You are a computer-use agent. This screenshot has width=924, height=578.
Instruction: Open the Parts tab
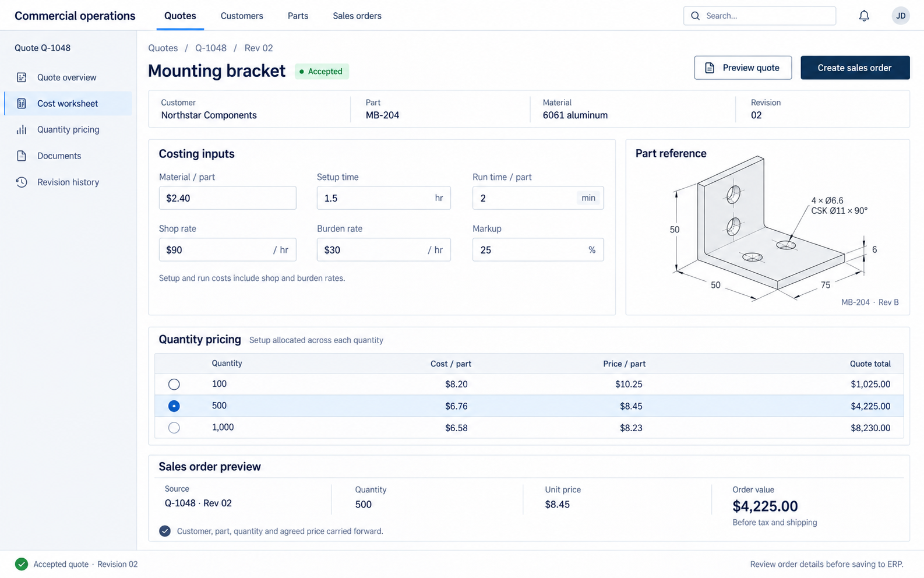298,16
